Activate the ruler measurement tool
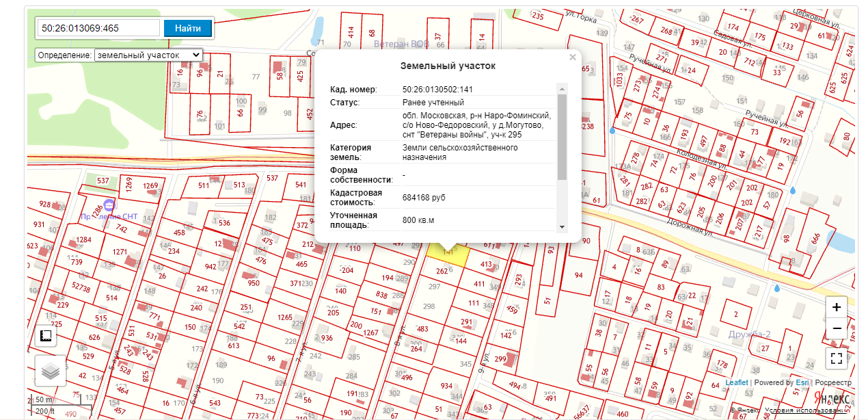868x420 pixels. pos(46,336)
